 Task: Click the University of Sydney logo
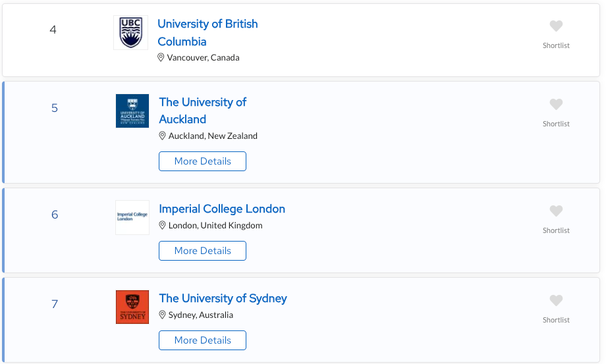132,307
